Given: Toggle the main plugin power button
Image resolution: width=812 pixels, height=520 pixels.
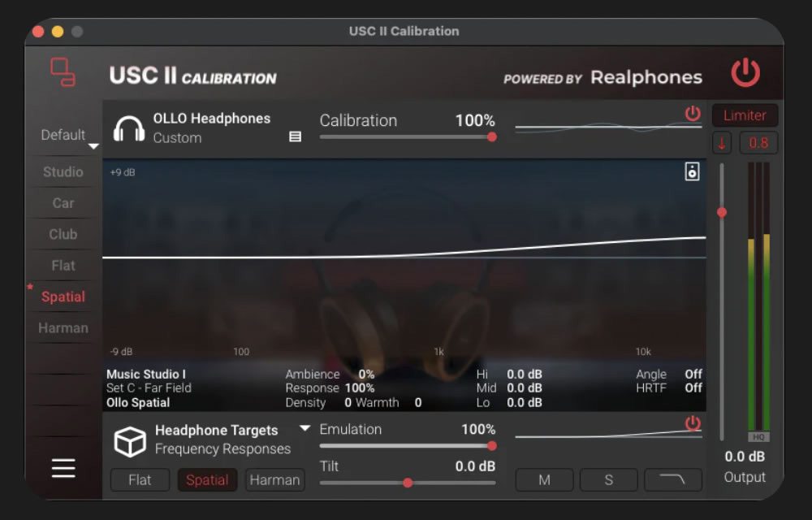Looking at the screenshot, I should click(x=745, y=72).
